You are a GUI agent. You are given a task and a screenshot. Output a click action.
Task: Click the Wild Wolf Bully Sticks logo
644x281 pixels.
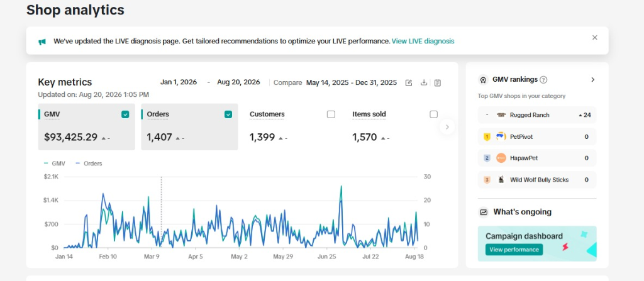coord(501,180)
